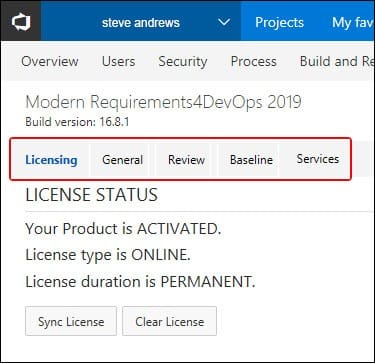Select the Licensing tab
Viewport: 375px width, 363px height.
(51, 160)
